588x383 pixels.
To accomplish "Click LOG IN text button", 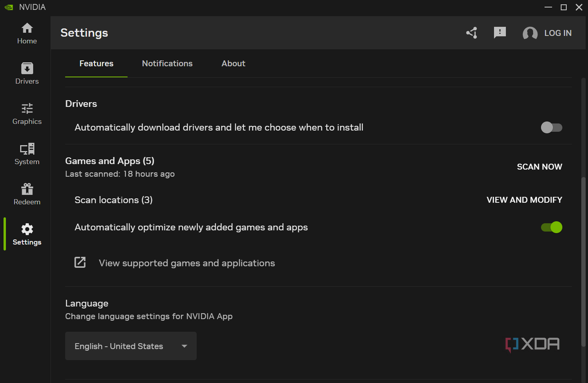I will [x=558, y=33].
